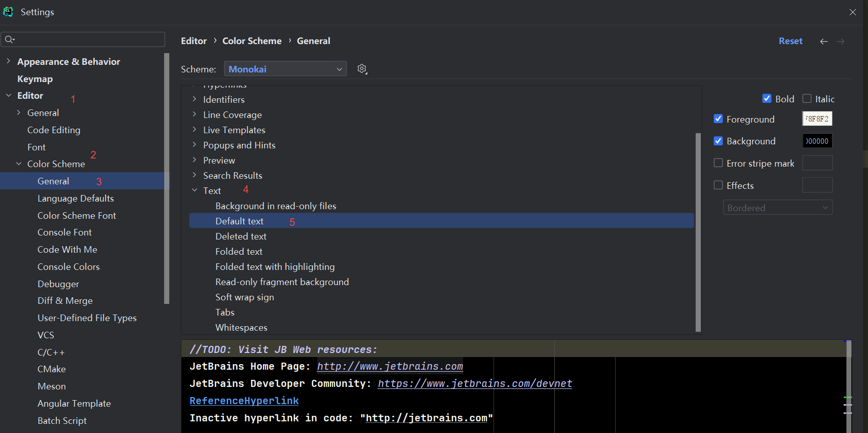Open Debugger color settings
This screenshot has width=868, height=433.
pyautogui.click(x=58, y=284)
